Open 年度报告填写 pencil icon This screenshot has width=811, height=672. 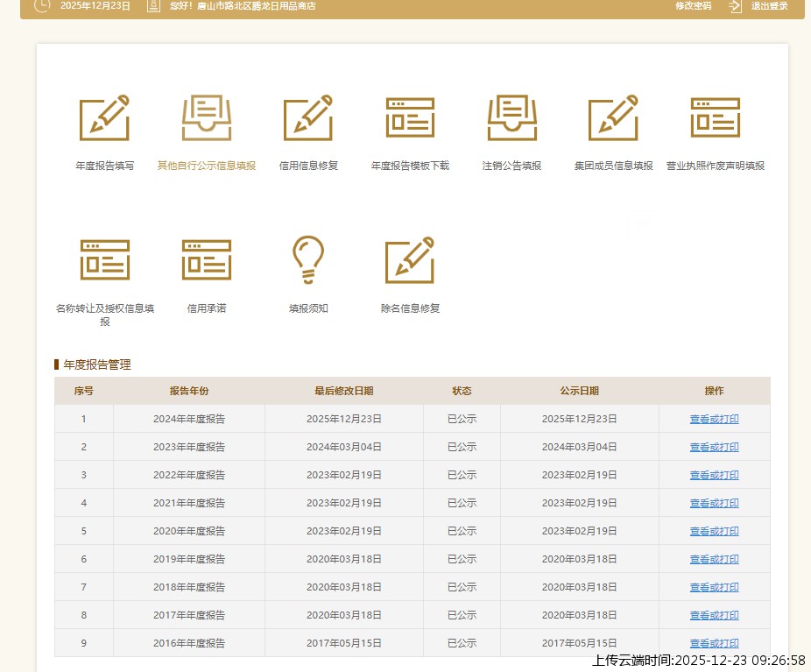[104, 118]
